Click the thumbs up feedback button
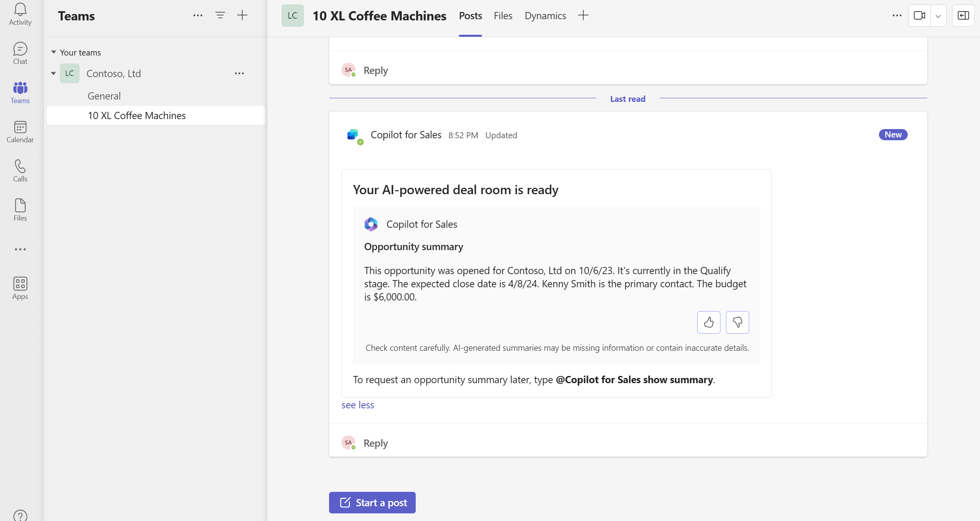Screen dimensions: 980x521 [709, 322]
